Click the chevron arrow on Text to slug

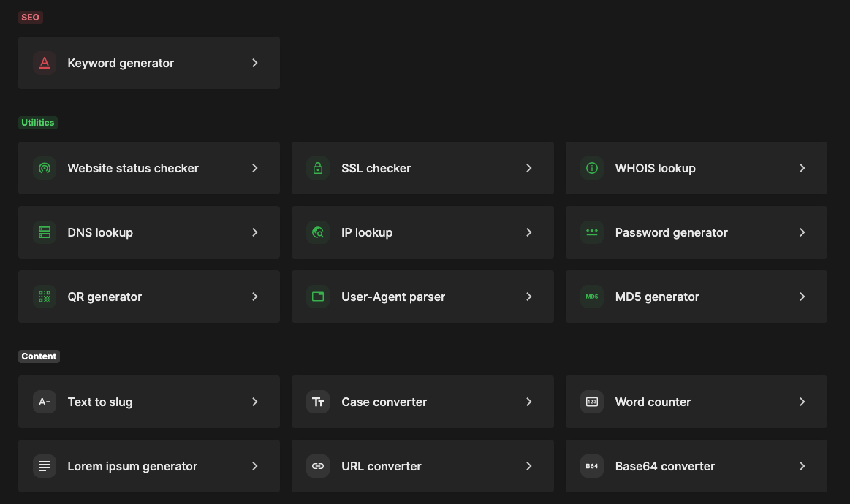pos(255,402)
